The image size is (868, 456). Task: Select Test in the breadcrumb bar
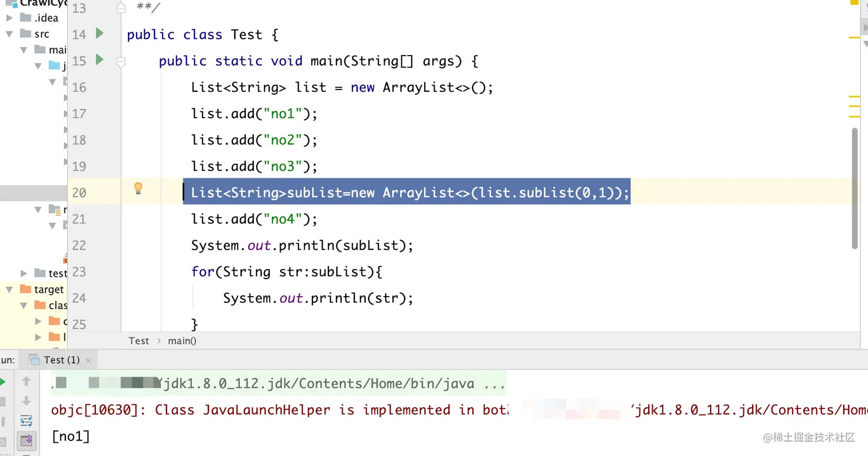coord(139,341)
